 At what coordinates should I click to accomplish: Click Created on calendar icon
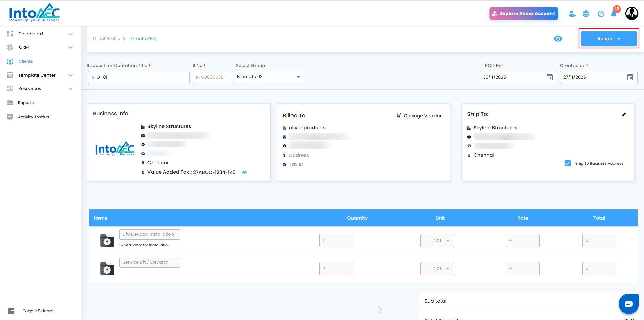tap(630, 77)
